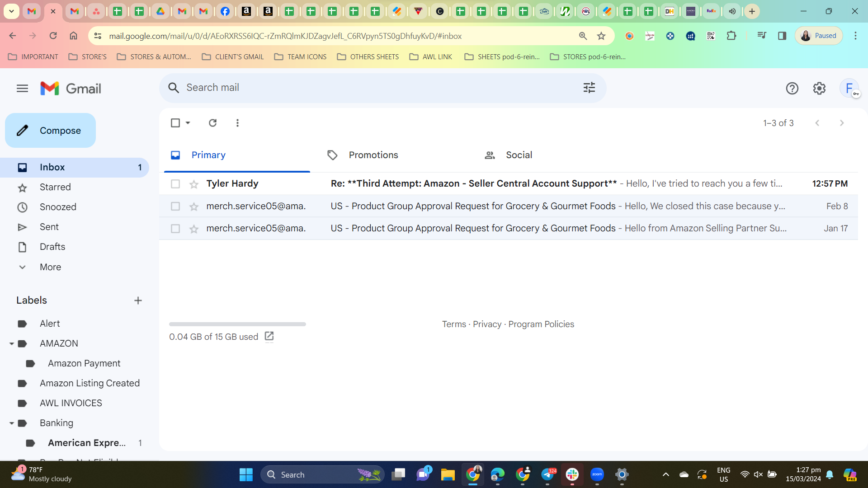Open the Amazon Payment sublabel
868x488 pixels.
tap(84, 363)
